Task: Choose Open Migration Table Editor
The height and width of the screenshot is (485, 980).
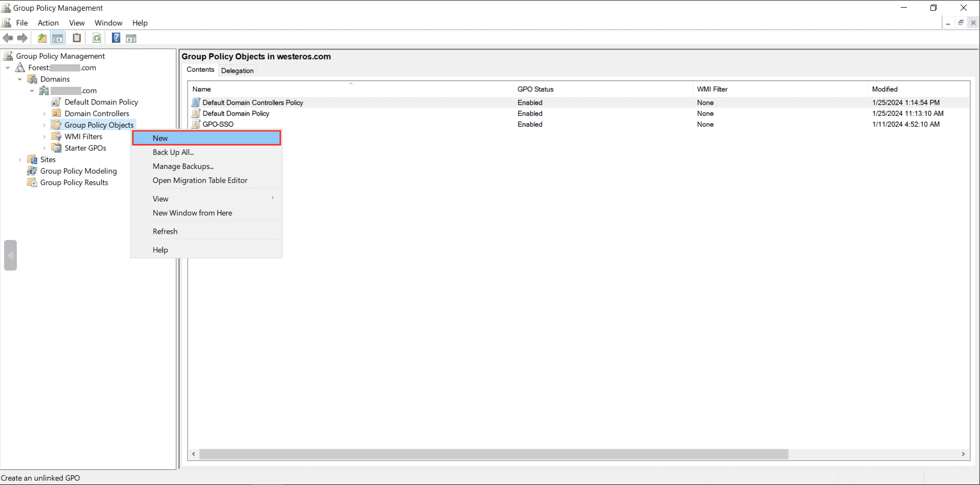Action: 206,180
